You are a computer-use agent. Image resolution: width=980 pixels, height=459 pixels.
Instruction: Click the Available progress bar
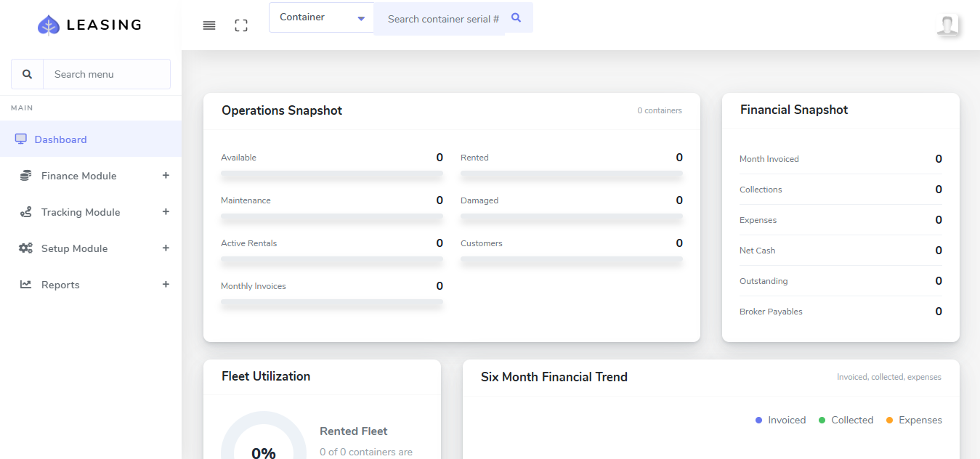pyautogui.click(x=332, y=174)
